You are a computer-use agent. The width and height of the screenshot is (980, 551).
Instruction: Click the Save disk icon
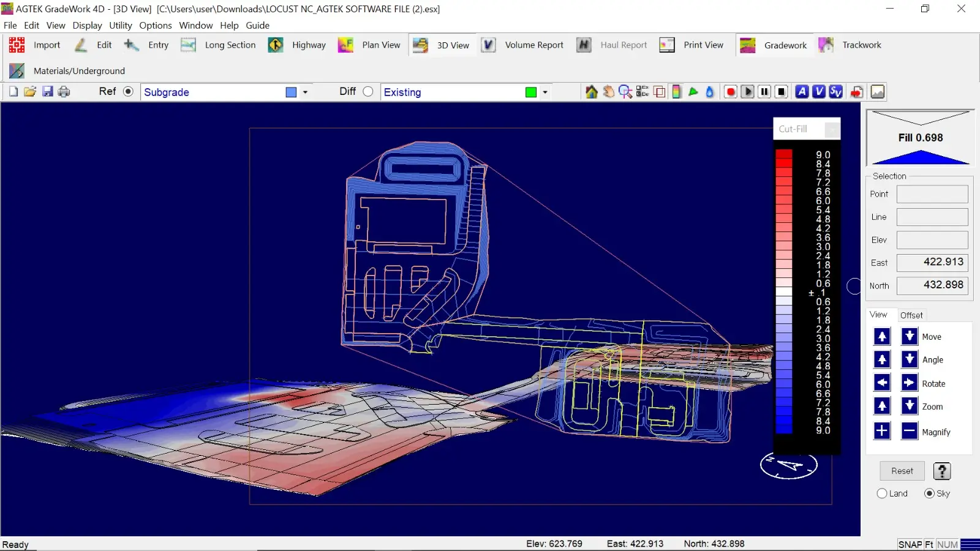click(47, 92)
